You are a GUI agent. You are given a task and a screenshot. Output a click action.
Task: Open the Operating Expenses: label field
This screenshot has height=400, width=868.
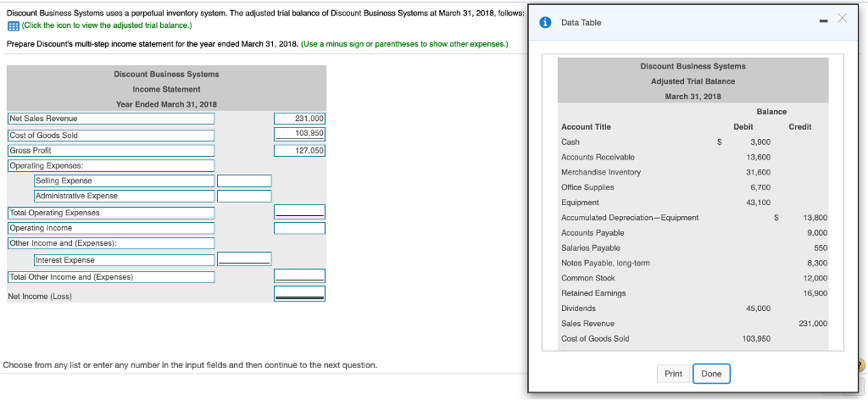[111, 165]
